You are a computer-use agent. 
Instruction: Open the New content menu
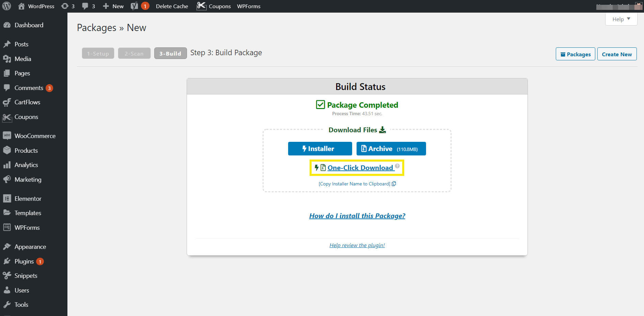pos(114,6)
